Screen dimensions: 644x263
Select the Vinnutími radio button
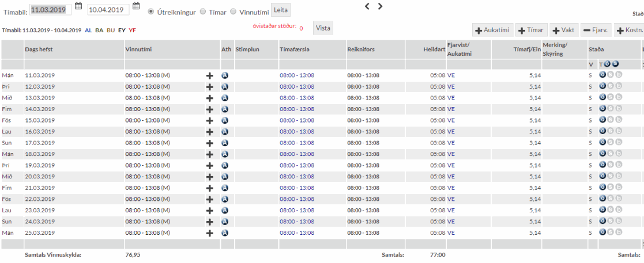pos(234,11)
